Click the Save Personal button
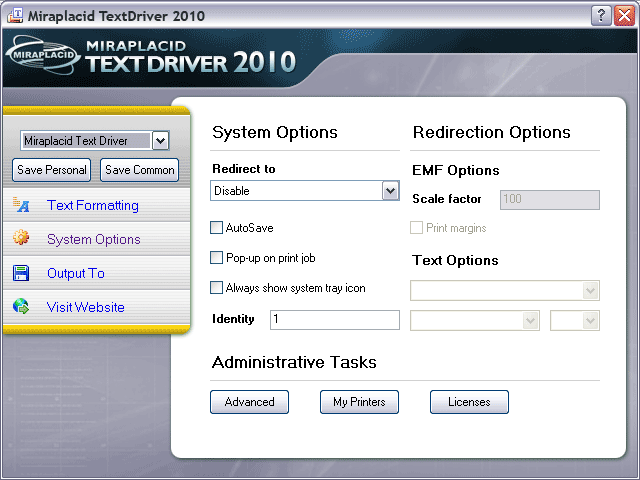Viewport: 640px width, 480px height. coord(51,170)
